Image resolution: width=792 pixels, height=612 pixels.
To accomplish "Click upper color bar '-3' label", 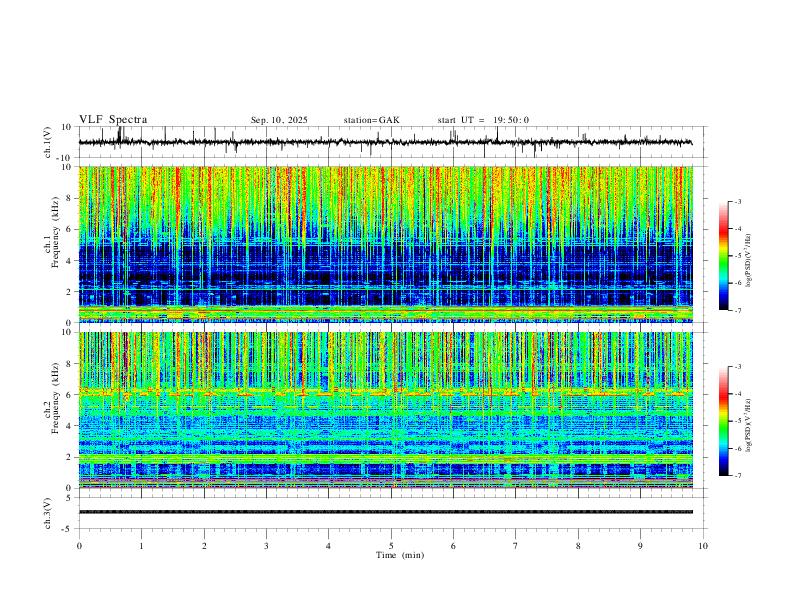I will (x=737, y=202).
